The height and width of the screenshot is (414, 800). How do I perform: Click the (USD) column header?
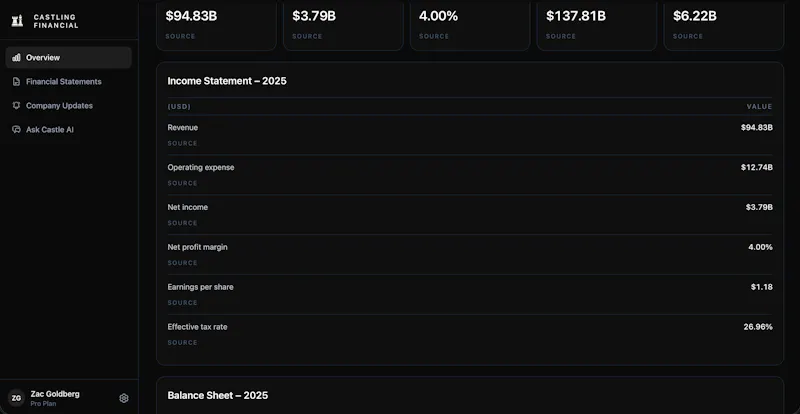179,107
